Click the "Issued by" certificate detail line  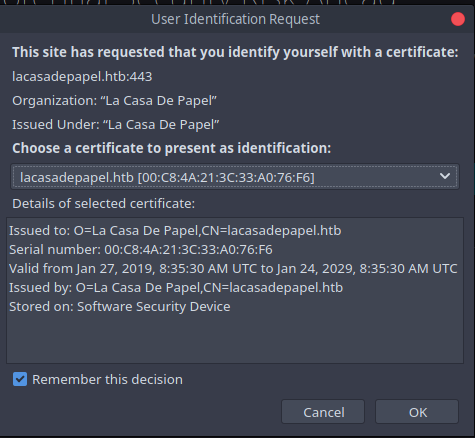click(x=176, y=288)
